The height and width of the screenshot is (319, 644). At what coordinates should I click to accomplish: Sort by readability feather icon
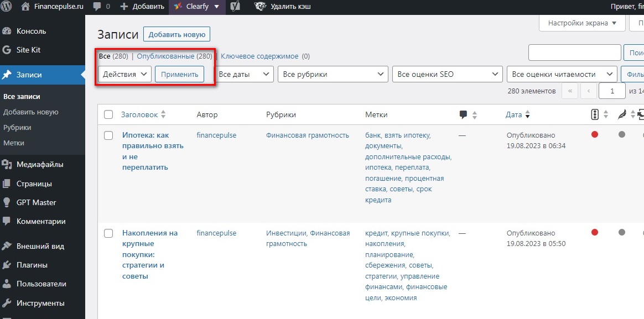coord(622,114)
